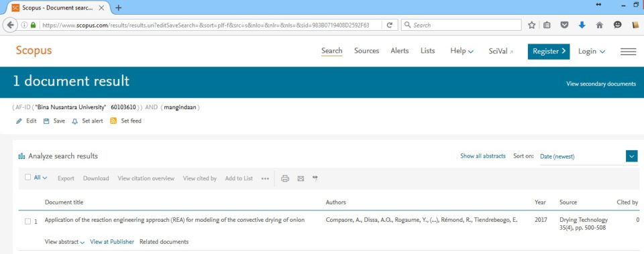The height and width of the screenshot is (254, 644).
Task: Click the smiley face toolbar icon
Action: tap(617, 25)
